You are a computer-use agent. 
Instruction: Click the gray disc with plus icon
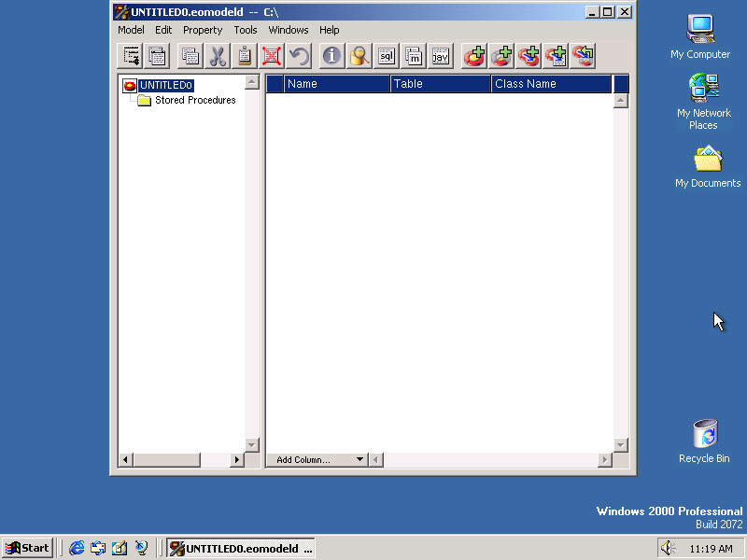click(x=501, y=56)
